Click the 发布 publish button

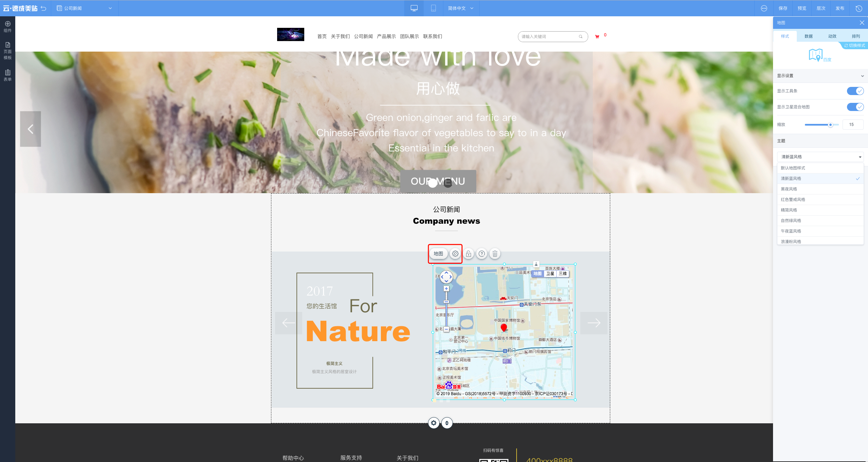click(x=840, y=8)
